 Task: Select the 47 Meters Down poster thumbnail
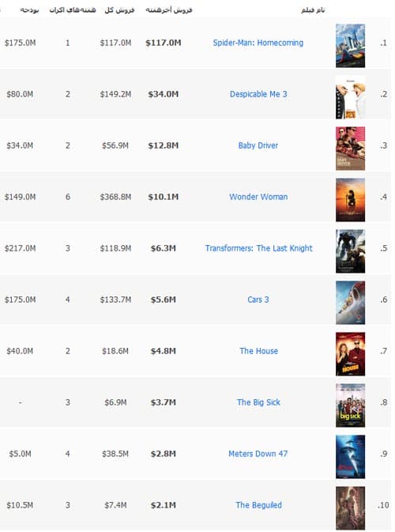350,457
